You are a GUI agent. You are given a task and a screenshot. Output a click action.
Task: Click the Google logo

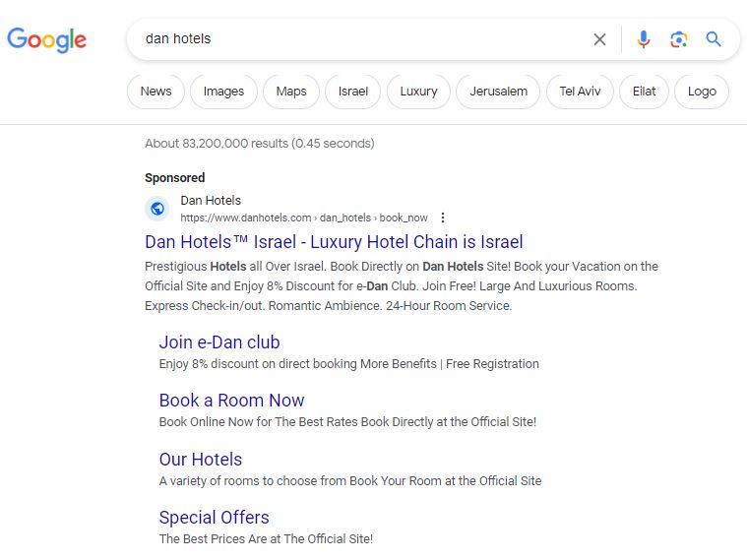[46, 40]
